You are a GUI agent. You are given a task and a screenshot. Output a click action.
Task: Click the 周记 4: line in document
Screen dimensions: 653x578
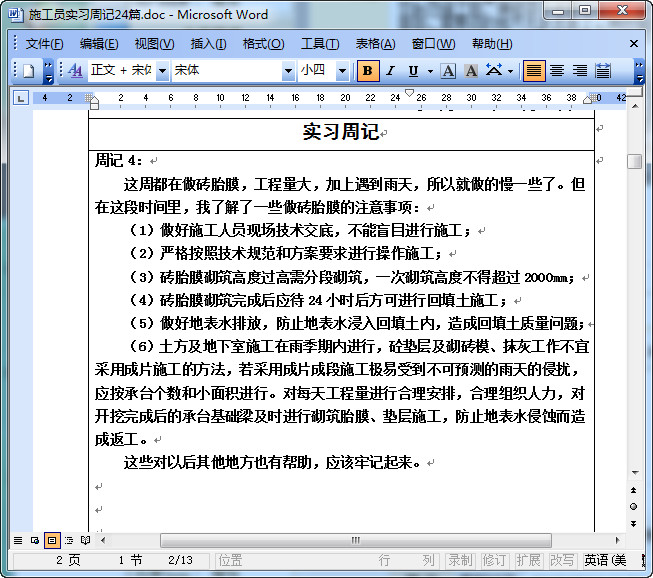point(118,160)
